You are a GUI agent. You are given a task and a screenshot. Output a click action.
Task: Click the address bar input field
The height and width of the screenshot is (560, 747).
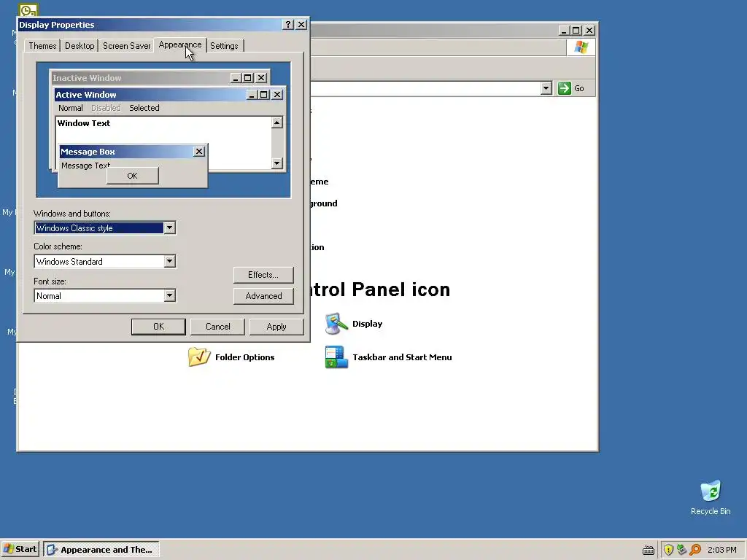click(x=425, y=88)
